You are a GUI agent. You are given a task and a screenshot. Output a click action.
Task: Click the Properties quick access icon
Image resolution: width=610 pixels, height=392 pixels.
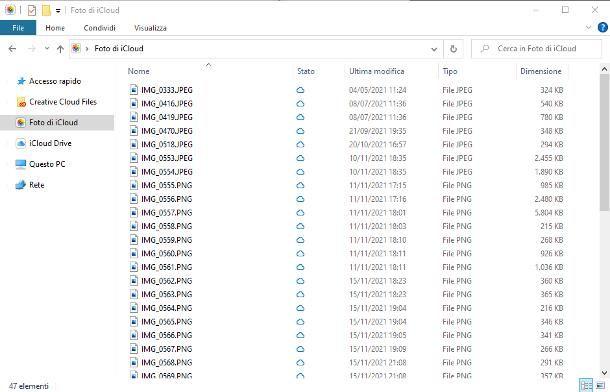click(32, 10)
